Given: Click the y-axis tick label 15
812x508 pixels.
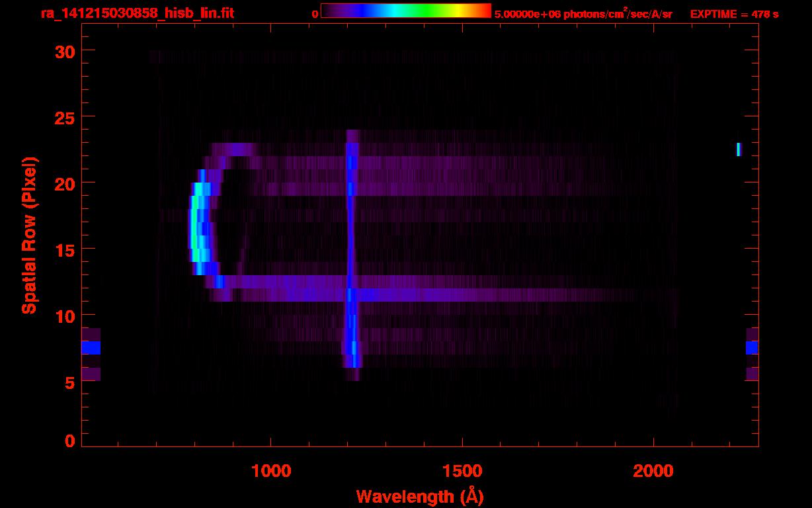Looking at the screenshot, I should pos(64,249).
